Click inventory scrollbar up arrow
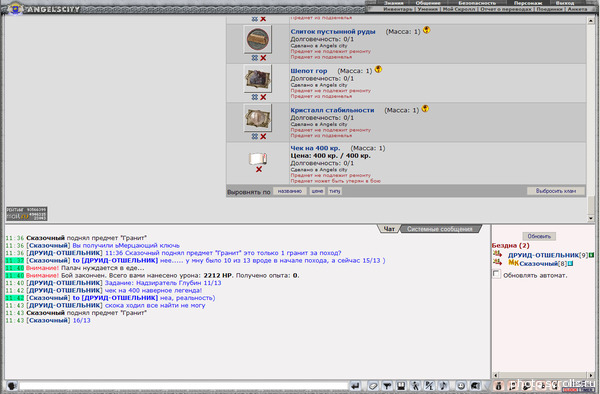The height and width of the screenshot is (394, 600). [591, 20]
